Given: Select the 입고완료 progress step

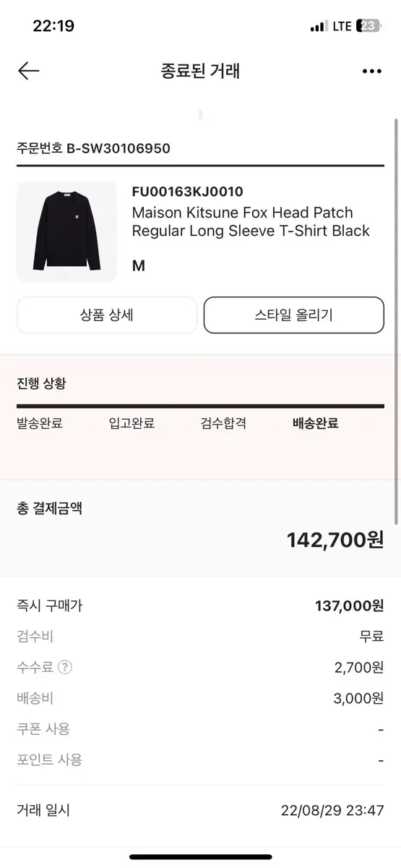Looking at the screenshot, I should 131,423.
